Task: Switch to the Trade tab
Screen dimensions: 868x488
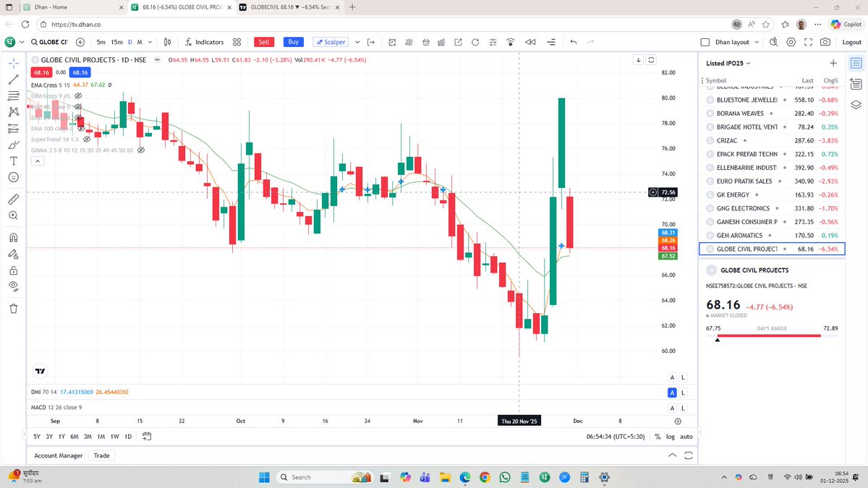Action: 101,455
